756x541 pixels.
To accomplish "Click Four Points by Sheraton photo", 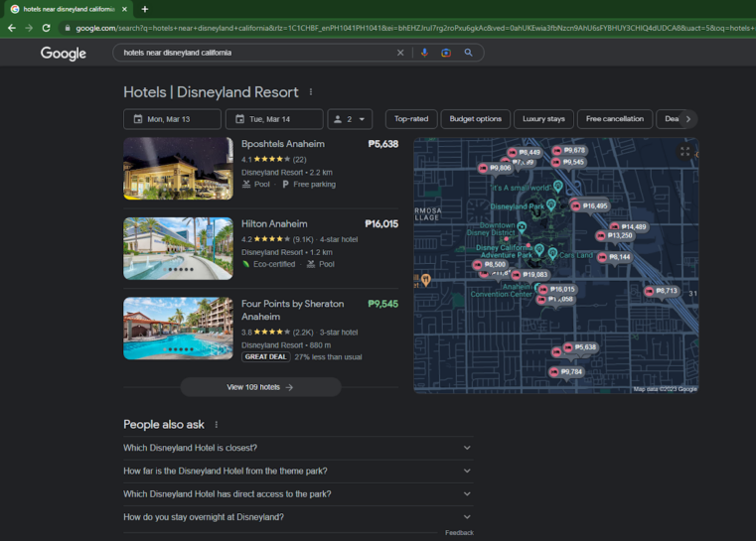I will click(179, 329).
